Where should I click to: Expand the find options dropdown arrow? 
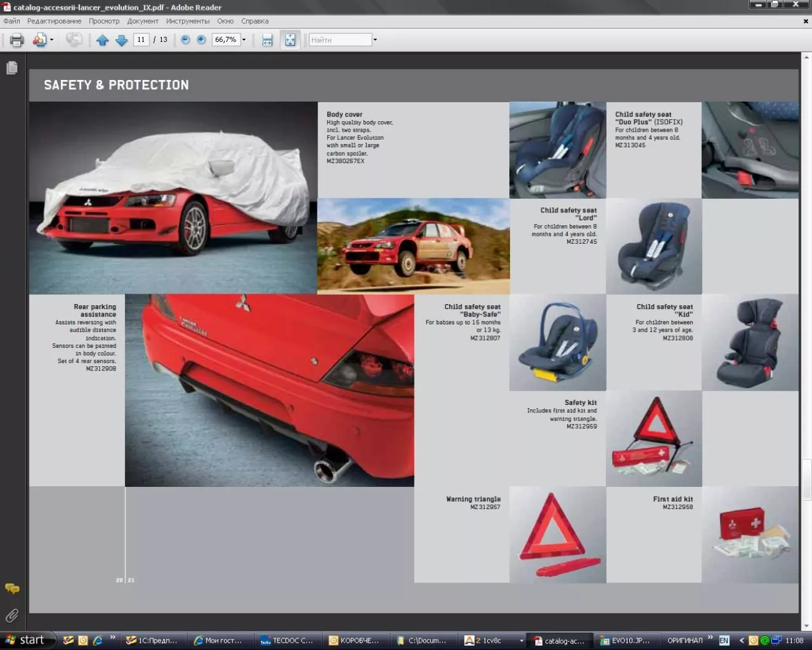point(375,40)
